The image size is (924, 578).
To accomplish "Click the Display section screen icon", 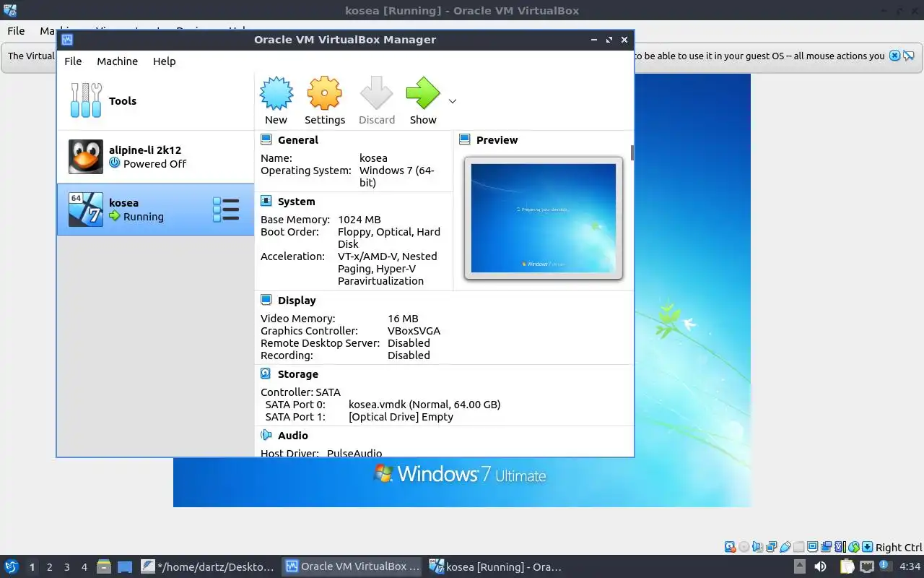I will click(266, 300).
